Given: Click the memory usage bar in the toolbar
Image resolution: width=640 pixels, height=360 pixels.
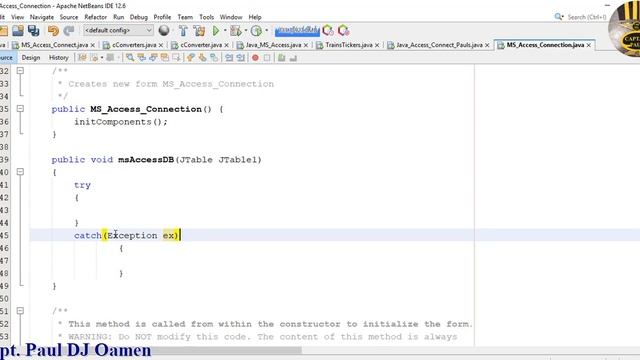Looking at the screenshot, I should tap(297, 31).
